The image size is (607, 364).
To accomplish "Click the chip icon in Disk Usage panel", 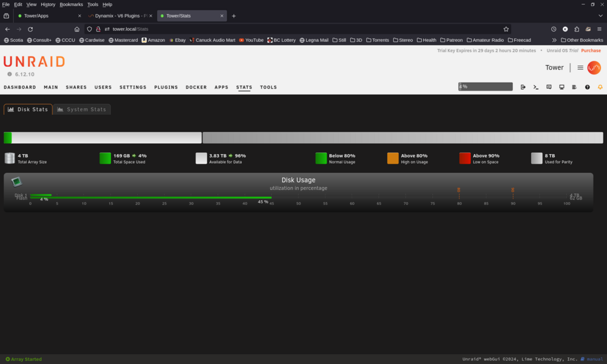I will click(x=16, y=181).
